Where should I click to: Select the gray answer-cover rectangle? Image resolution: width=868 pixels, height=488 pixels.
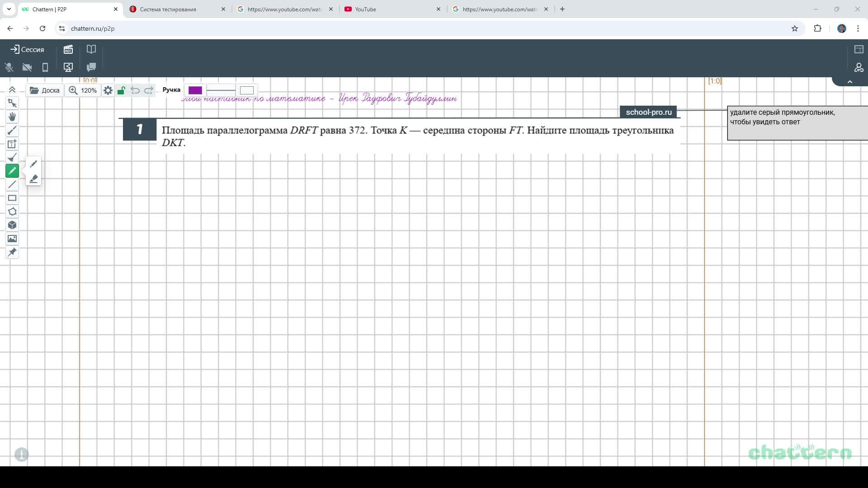tap(797, 123)
